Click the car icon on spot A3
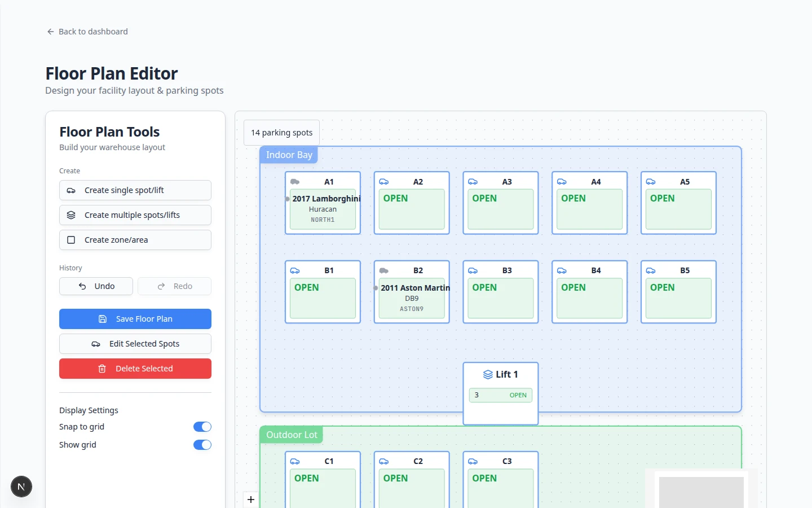This screenshot has height=508, width=812. click(x=473, y=182)
